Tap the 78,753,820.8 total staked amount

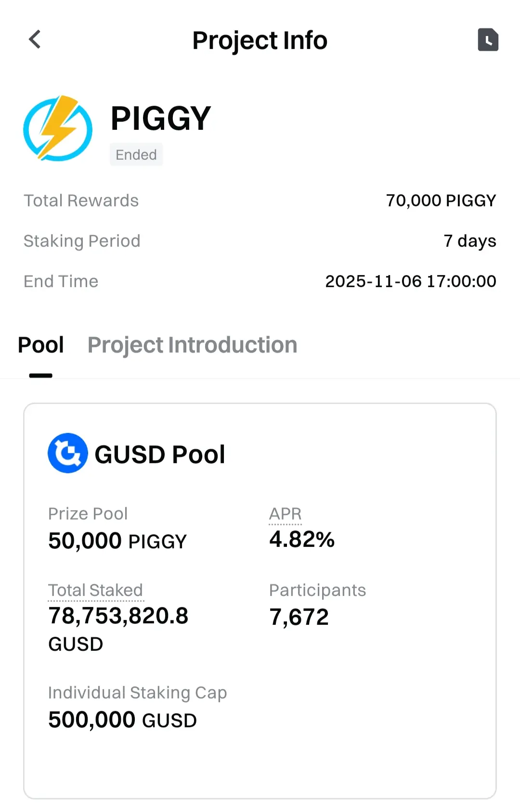[x=118, y=616]
